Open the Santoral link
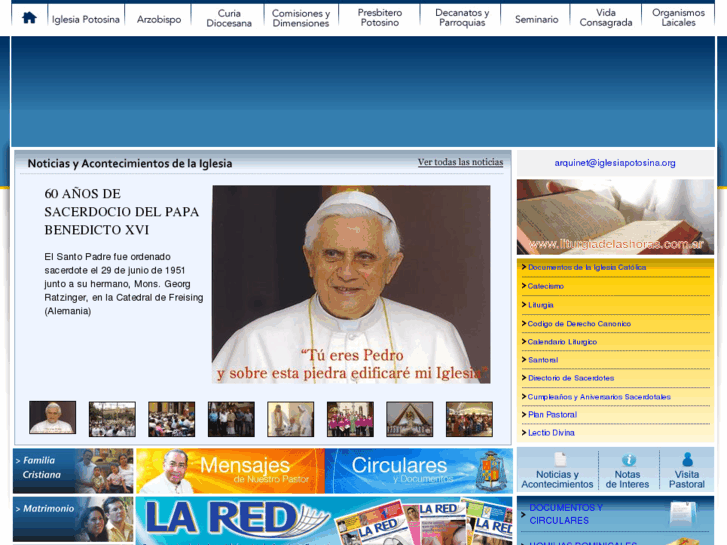727x545 pixels. 543,360
